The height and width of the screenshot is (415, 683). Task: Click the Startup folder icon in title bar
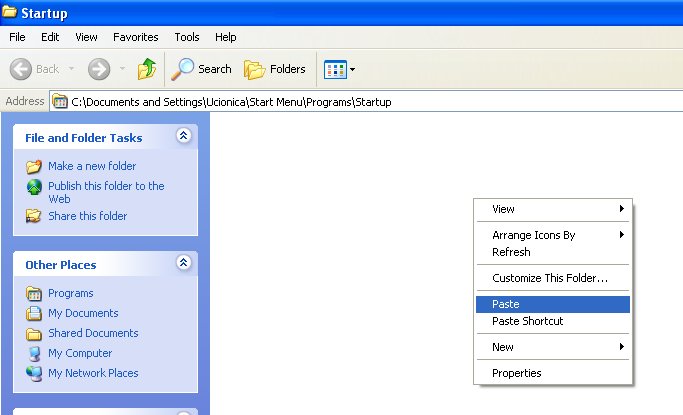click(10, 12)
